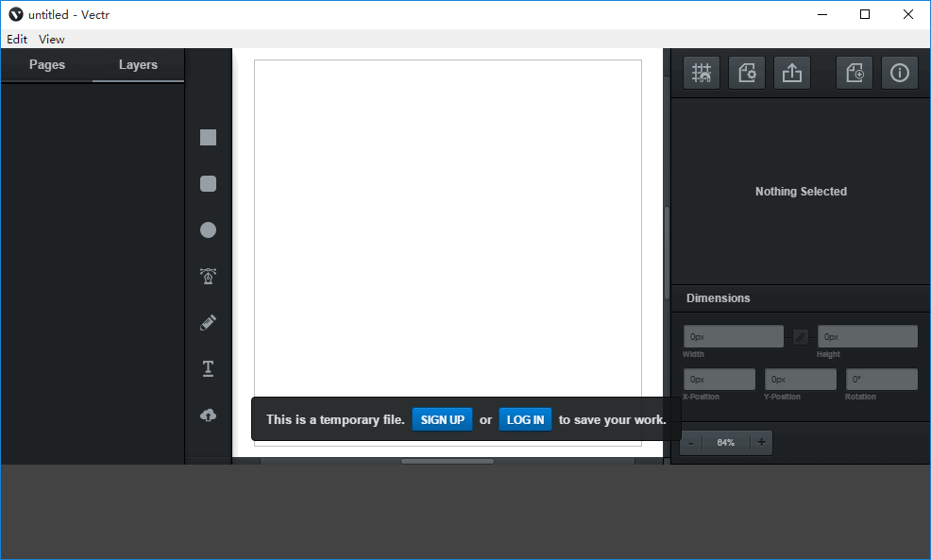
Task: Close the Vectr window
Action: click(x=907, y=14)
